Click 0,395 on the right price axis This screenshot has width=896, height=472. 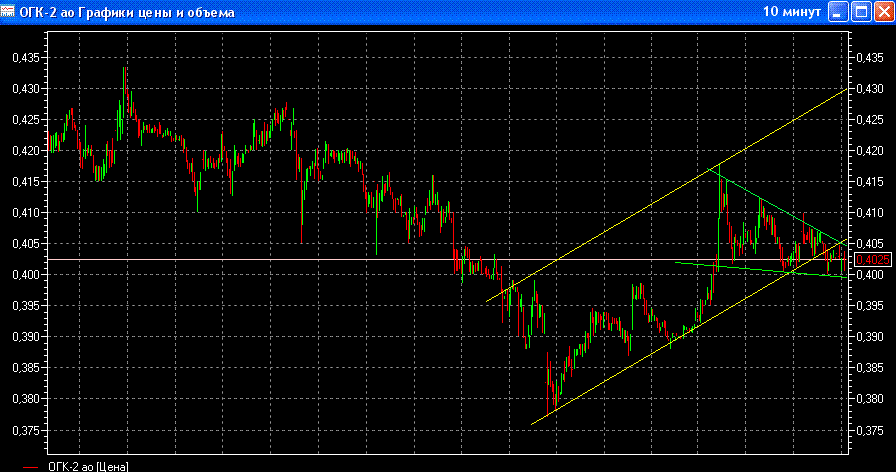click(870, 306)
